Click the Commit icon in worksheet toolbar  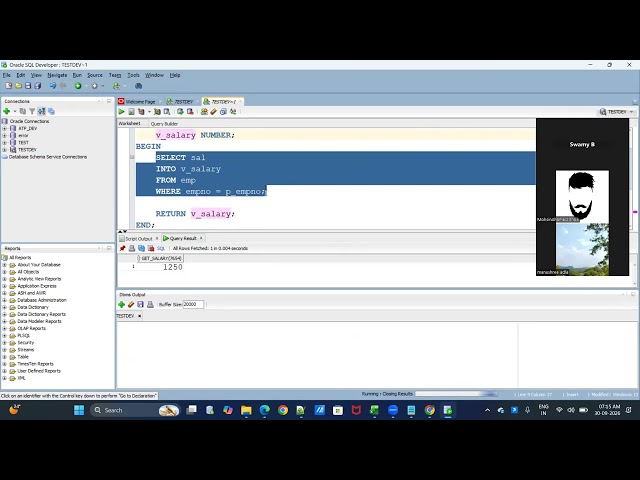click(180, 111)
